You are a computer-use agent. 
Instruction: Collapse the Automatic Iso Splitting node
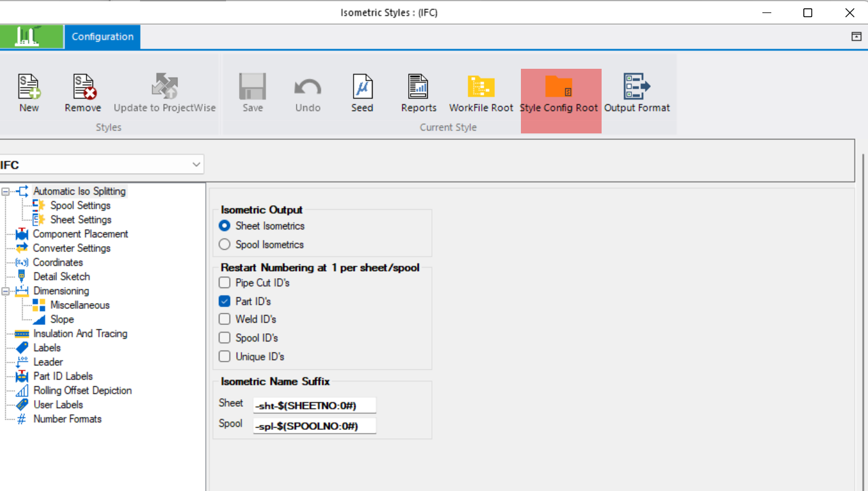pyautogui.click(x=6, y=191)
